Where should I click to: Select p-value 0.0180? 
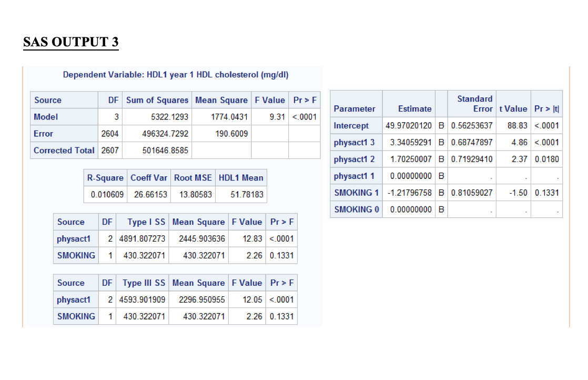(547, 159)
